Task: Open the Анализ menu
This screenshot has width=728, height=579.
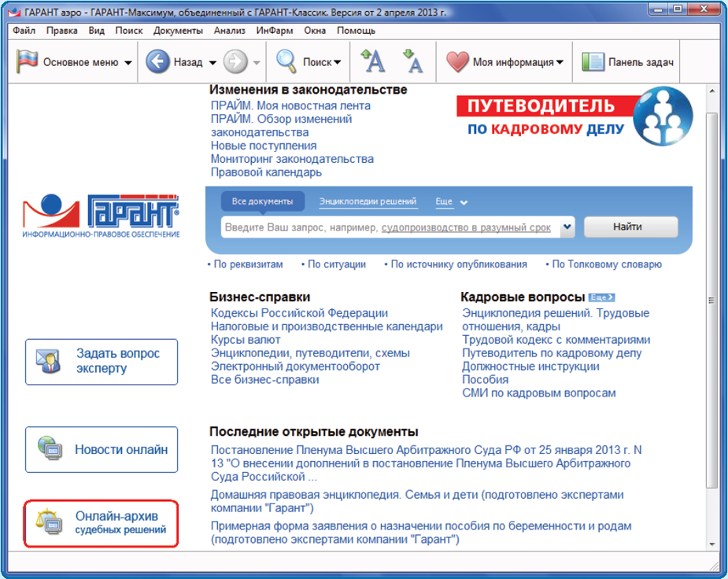Action: 230,31
